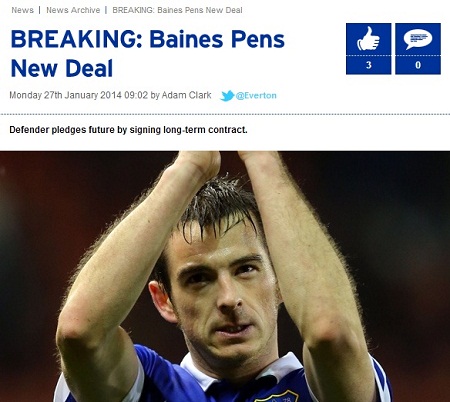Image resolution: width=450 pixels, height=402 pixels.
Task: Go to the News breadcrumb
Action: [x=22, y=10]
